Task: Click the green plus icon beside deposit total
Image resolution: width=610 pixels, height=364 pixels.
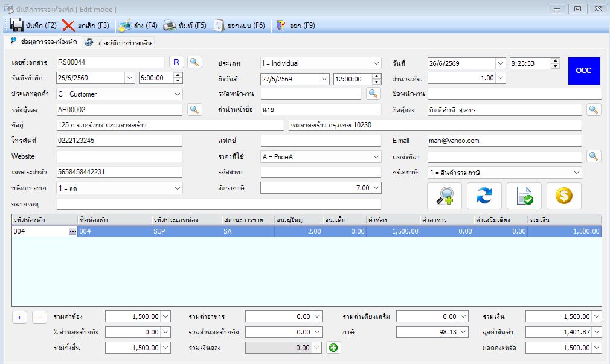Action: click(x=333, y=348)
